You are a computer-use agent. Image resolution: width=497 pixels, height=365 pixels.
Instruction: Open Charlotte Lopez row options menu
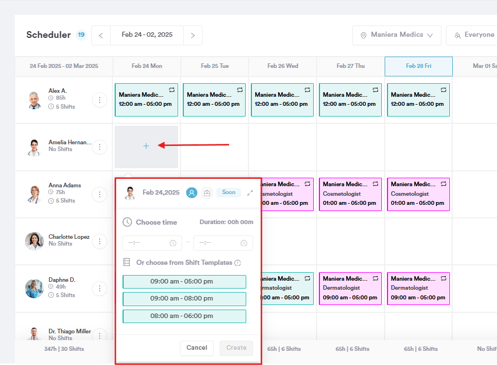pos(99,241)
